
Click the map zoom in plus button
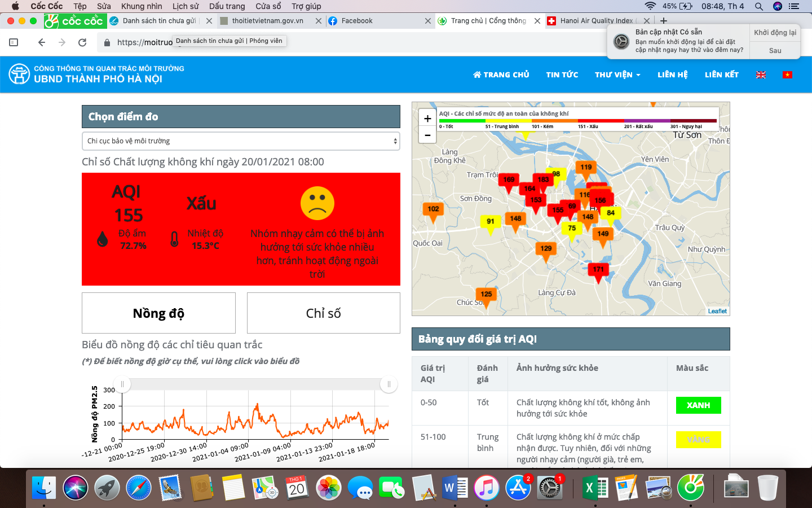point(427,119)
